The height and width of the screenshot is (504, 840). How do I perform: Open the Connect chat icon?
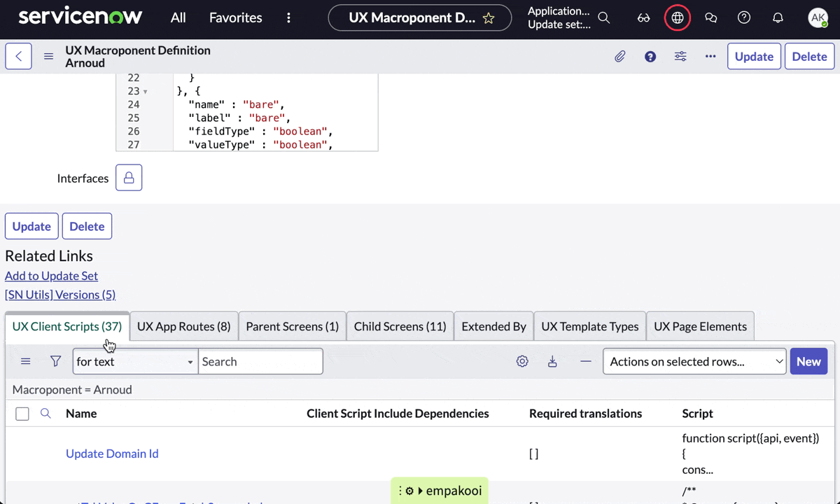710,17
